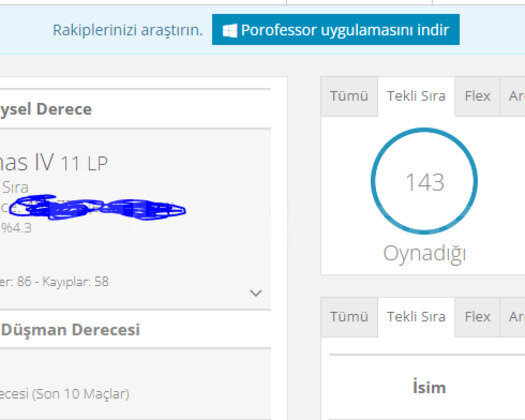The width and height of the screenshot is (525, 420).
Task: Click the 143 games played circle
Action: (x=424, y=181)
